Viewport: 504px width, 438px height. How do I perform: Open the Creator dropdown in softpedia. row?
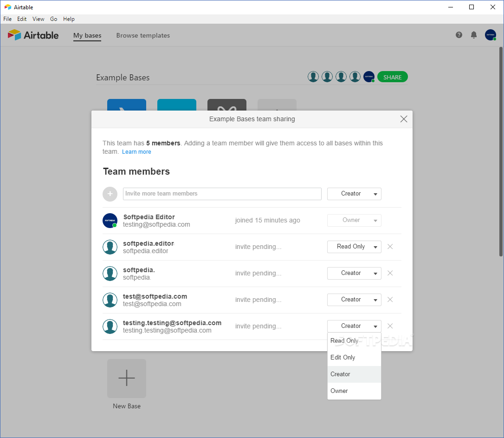(354, 273)
